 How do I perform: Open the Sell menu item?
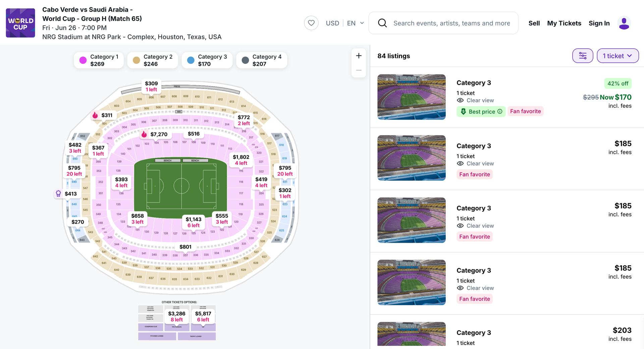(534, 23)
